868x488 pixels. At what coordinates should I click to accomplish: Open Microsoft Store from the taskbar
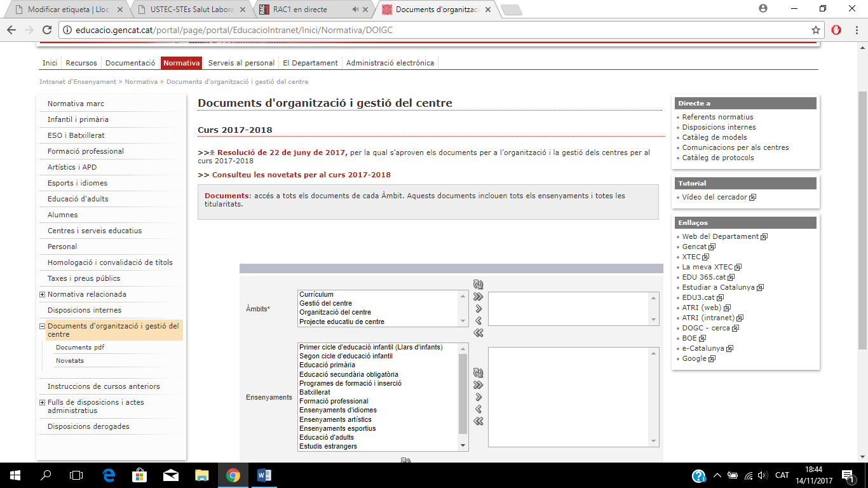(x=139, y=475)
